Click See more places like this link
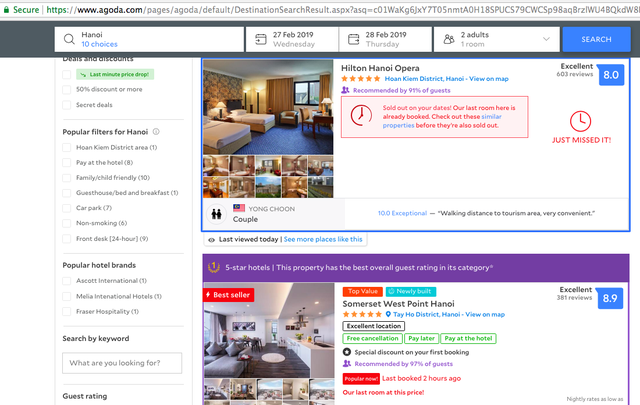 (323, 239)
